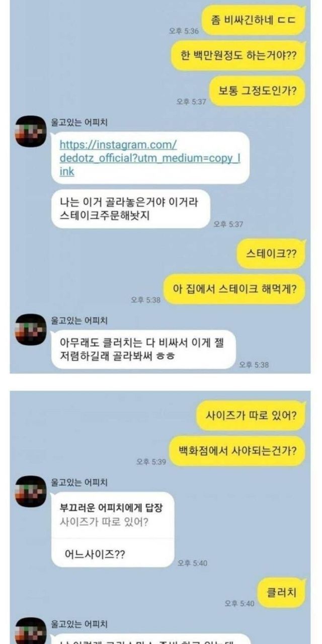
Task: Tap the 나는 이거 골라놓은거야 white bubble
Action: pyautogui.click(x=130, y=209)
